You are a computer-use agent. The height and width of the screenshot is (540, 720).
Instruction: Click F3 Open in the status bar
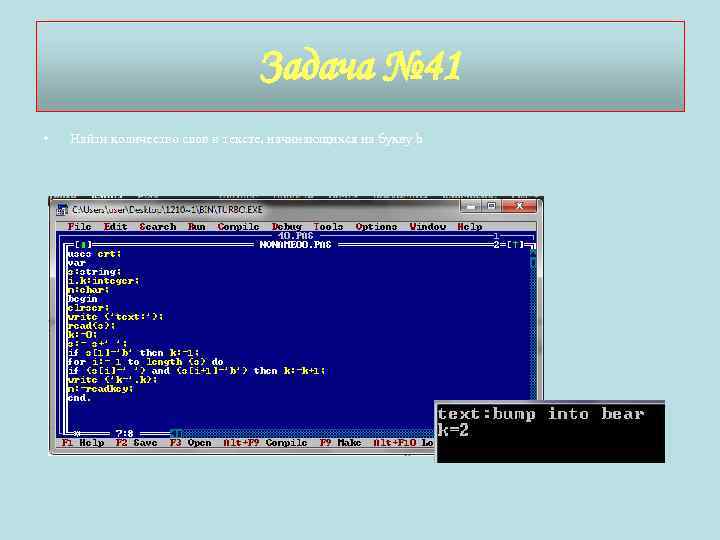tap(191, 443)
